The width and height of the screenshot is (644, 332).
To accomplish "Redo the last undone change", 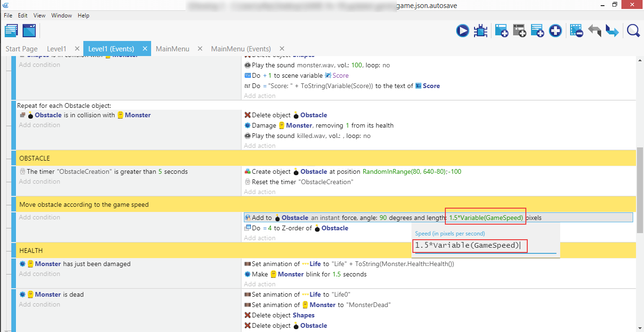I will point(612,31).
